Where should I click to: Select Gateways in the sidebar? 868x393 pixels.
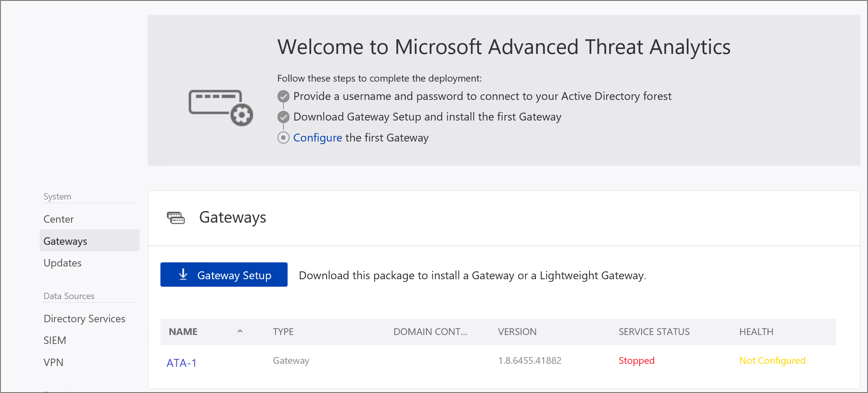[89, 241]
